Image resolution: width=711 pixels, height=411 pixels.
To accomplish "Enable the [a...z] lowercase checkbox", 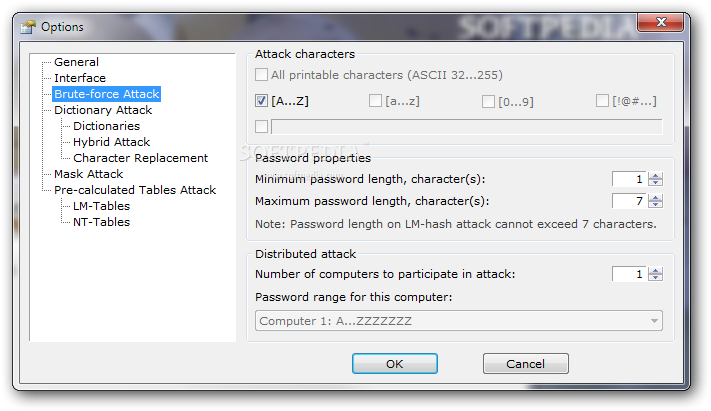I will 375,100.
